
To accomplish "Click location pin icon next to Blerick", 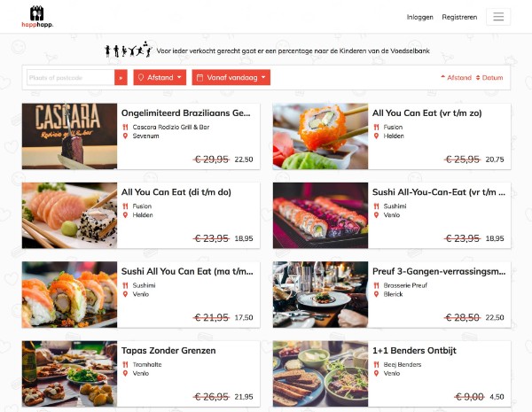I will coord(376,294).
